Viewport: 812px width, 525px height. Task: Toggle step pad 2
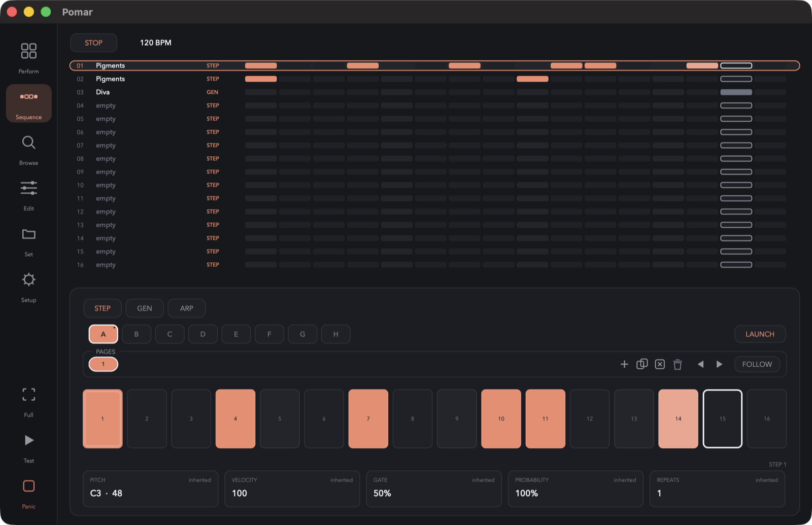coord(147,419)
